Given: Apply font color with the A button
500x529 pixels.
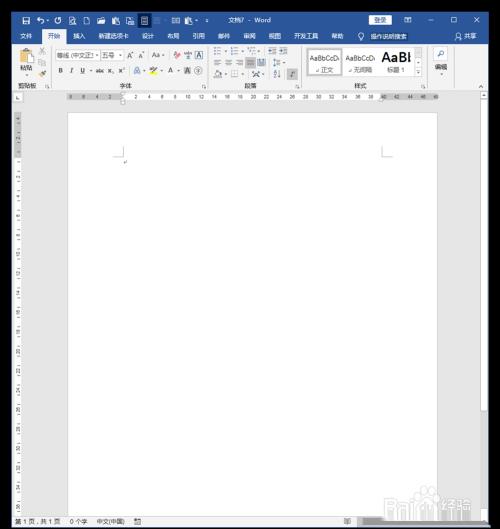Looking at the screenshot, I should click(x=170, y=71).
